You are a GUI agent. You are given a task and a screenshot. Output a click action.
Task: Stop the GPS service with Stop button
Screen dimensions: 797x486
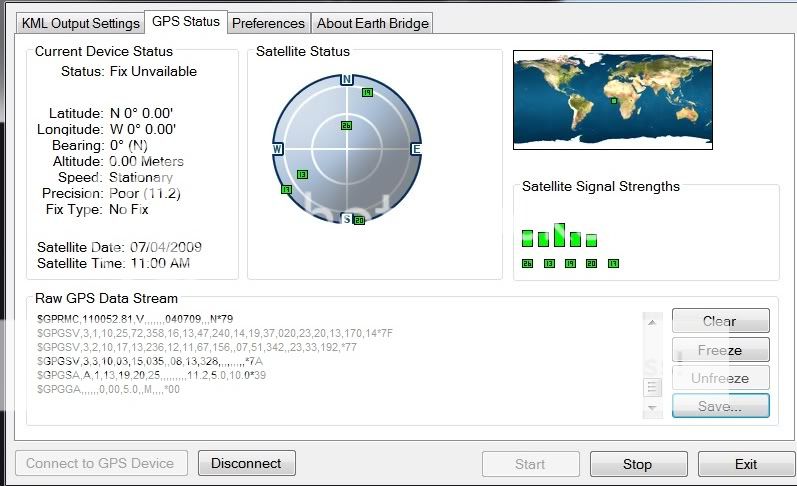click(637, 464)
